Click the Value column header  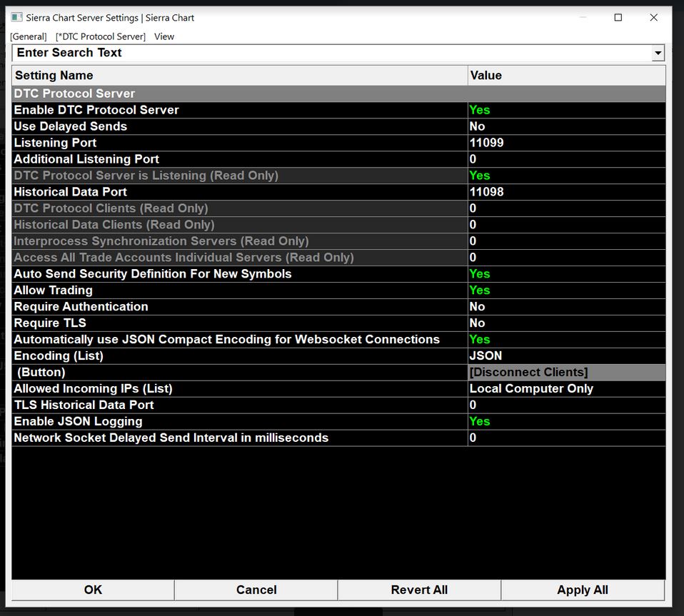567,76
